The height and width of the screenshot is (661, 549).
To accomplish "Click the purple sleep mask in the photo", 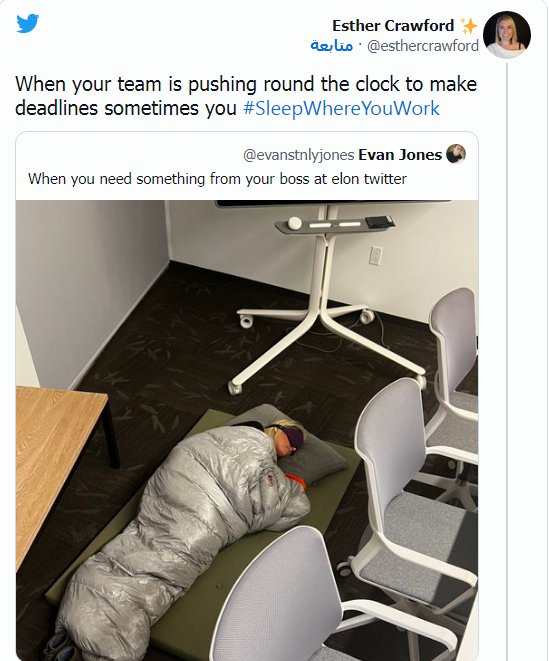I will pos(291,436).
